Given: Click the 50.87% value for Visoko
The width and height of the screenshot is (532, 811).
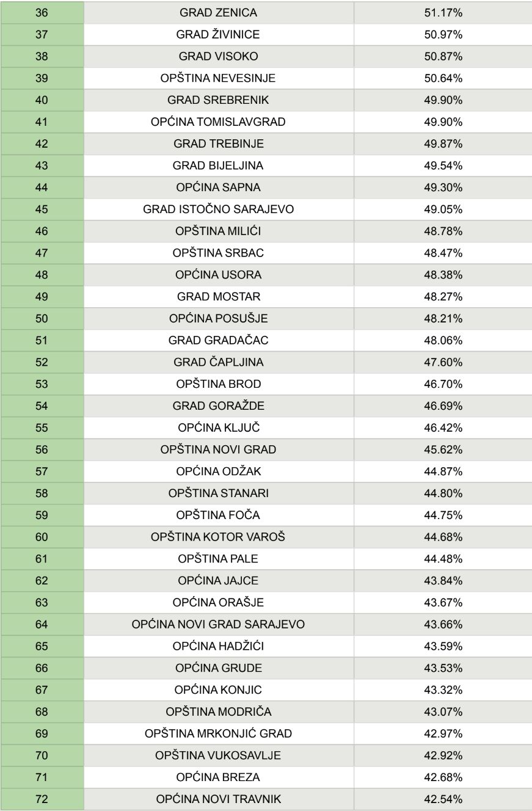Looking at the screenshot, I should [442, 57].
